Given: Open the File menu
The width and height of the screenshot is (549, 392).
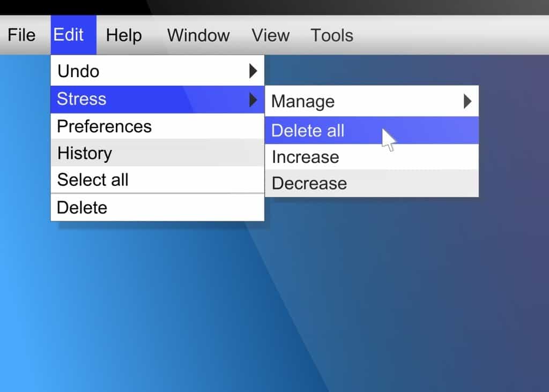Looking at the screenshot, I should pos(21,35).
